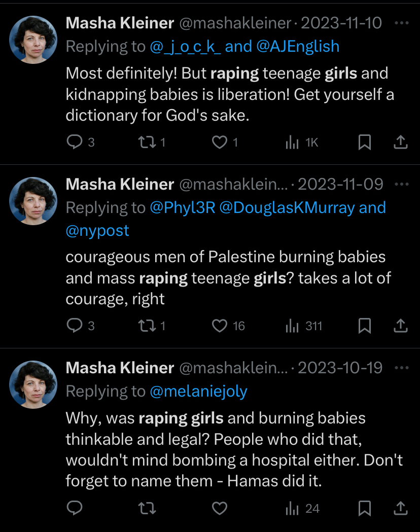Open the @nypost mention link
Viewport: 420px width, 532px height.
click(x=97, y=231)
